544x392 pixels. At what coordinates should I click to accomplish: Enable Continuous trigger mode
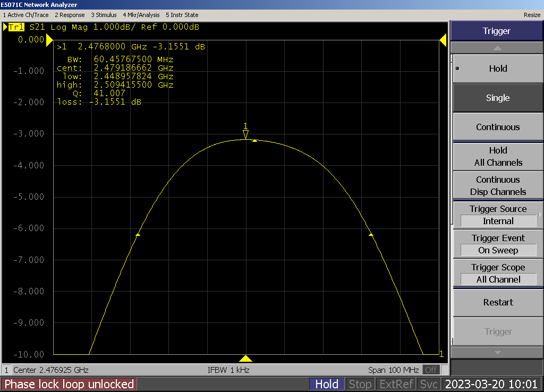coord(497,127)
